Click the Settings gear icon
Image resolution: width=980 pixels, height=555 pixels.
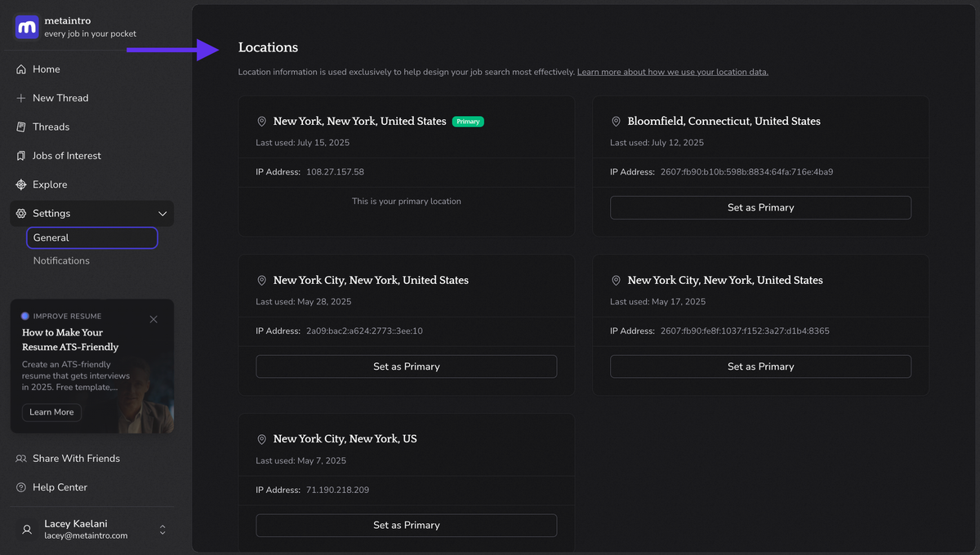pyautogui.click(x=21, y=213)
